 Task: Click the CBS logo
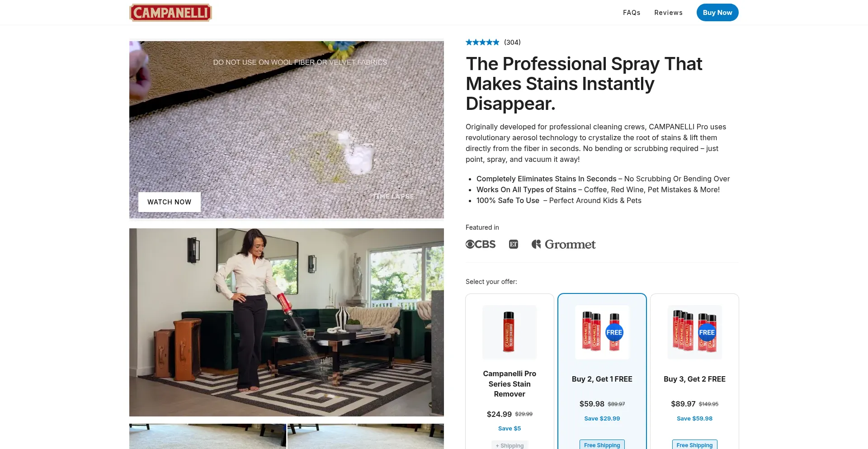pos(481,244)
